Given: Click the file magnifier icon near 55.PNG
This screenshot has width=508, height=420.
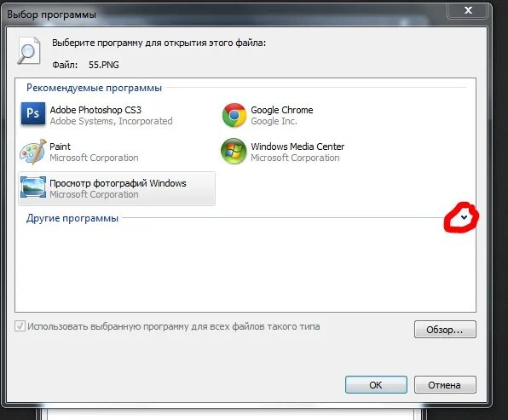Looking at the screenshot, I should point(29,51).
